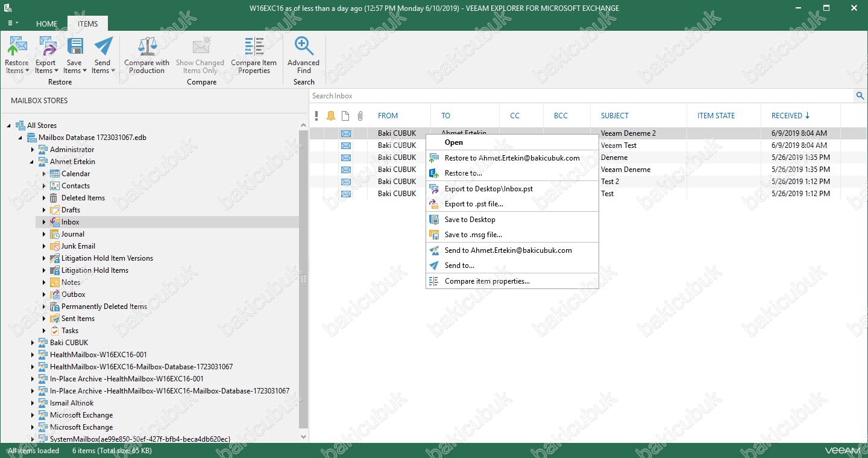The image size is (868, 458).
Task: Click Compare Item Properties ribbon icon
Action: pos(254,46)
